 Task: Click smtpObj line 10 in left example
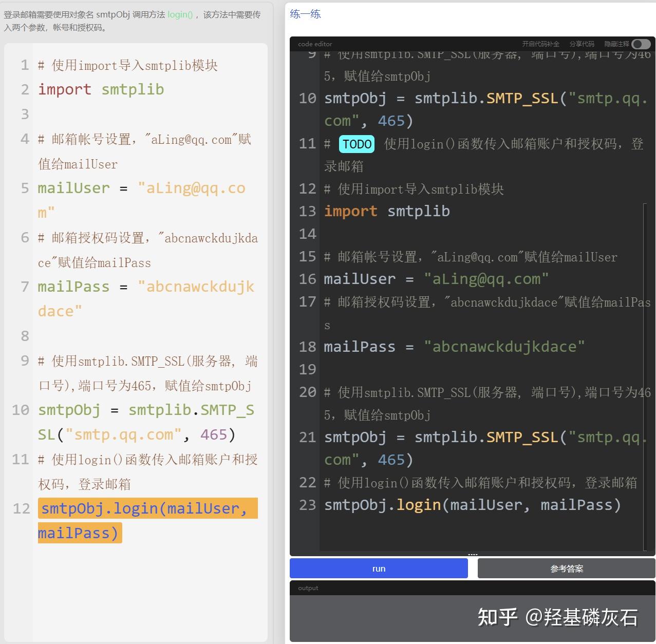pyautogui.click(x=146, y=422)
